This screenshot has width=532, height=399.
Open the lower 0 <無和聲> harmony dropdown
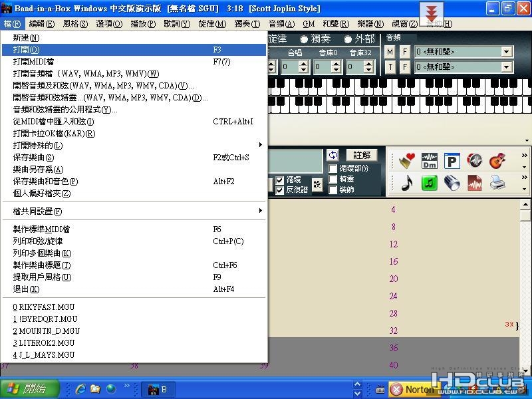point(507,67)
